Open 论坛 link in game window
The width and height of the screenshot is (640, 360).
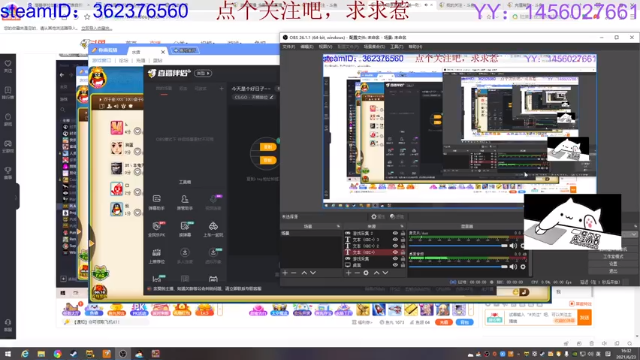(123, 60)
